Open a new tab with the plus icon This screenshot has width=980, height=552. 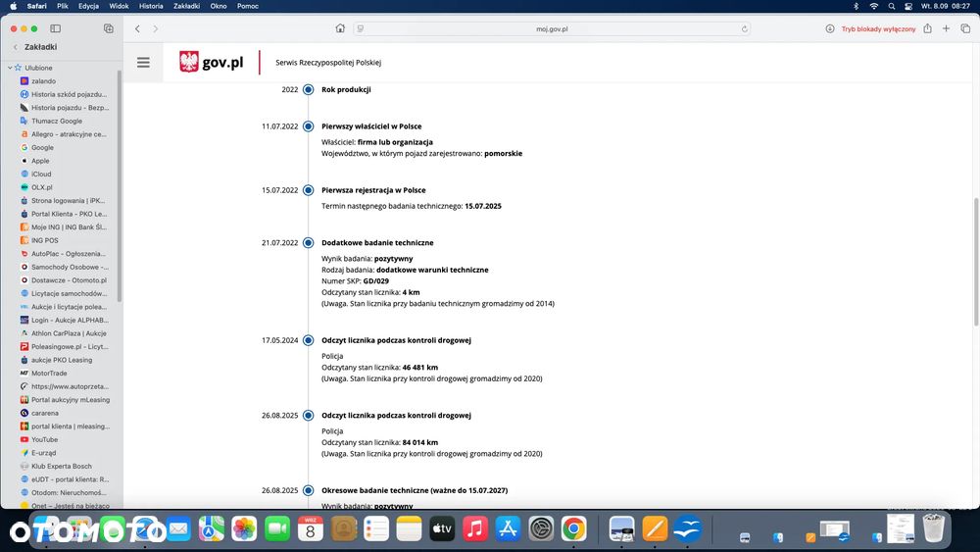[947, 28]
